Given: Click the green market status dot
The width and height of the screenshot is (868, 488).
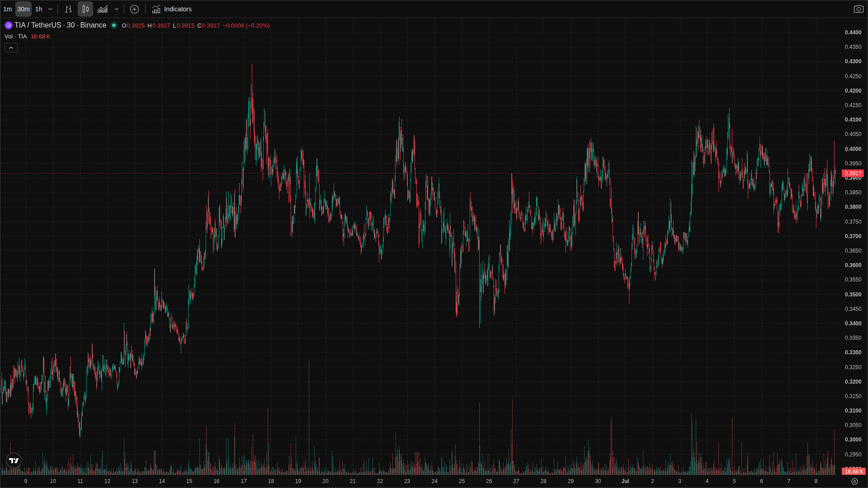Looking at the screenshot, I should [x=114, y=25].
